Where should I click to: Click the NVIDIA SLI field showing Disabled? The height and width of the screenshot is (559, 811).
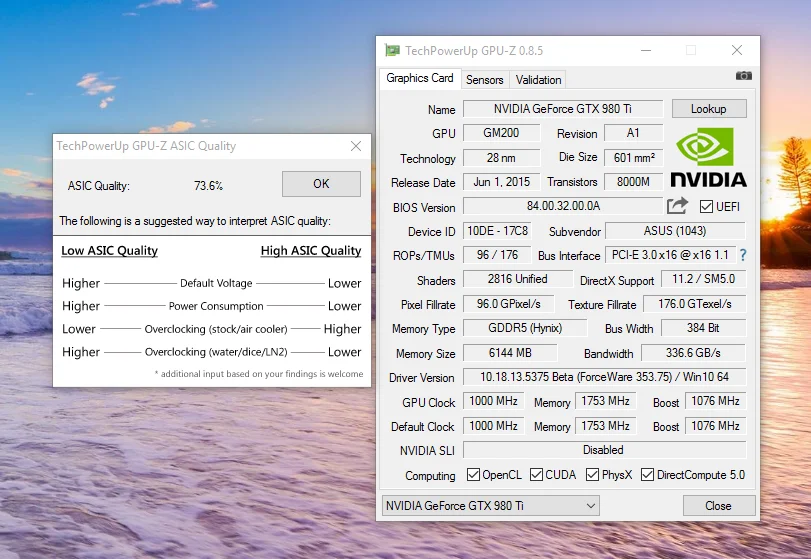(604, 450)
